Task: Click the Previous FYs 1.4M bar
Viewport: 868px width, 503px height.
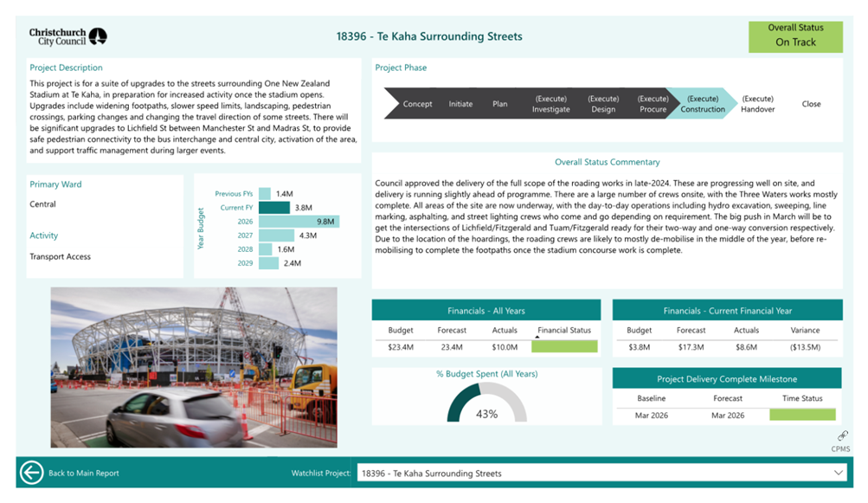Action: click(265, 194)
